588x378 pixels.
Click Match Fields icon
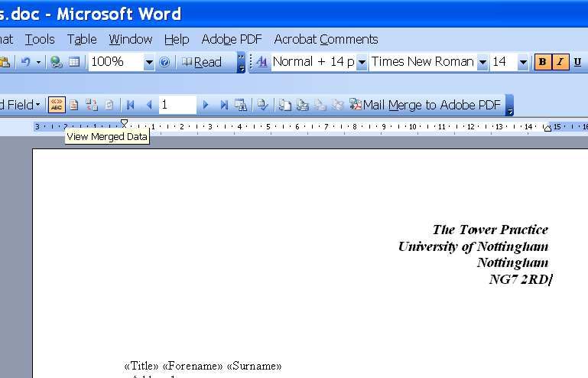click(x=92, y=105)
